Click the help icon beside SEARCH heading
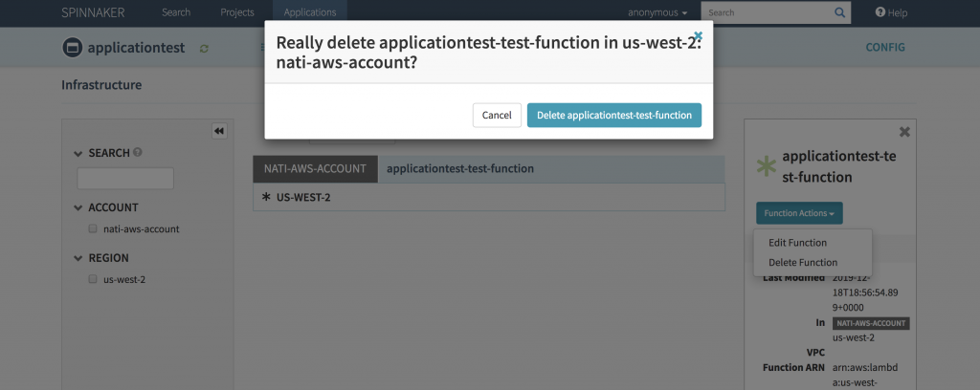The width and height of the screenshot is (980, 390). tap(138, 152)
